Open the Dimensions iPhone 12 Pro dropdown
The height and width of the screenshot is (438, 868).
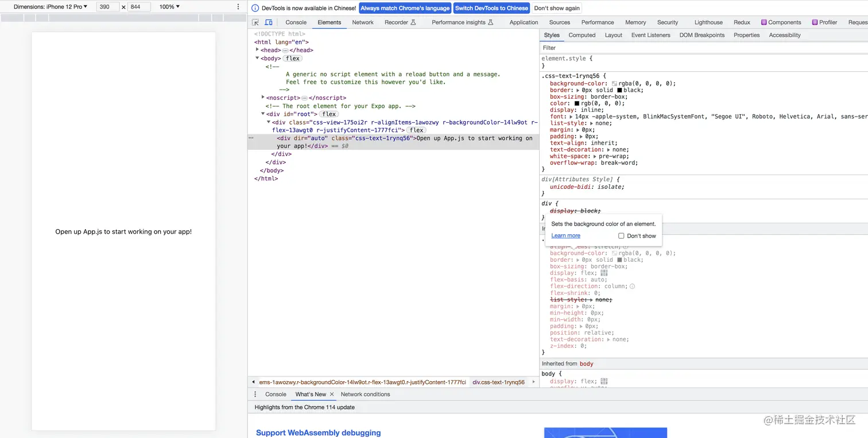pyautogui.click(x=51, y=7)
